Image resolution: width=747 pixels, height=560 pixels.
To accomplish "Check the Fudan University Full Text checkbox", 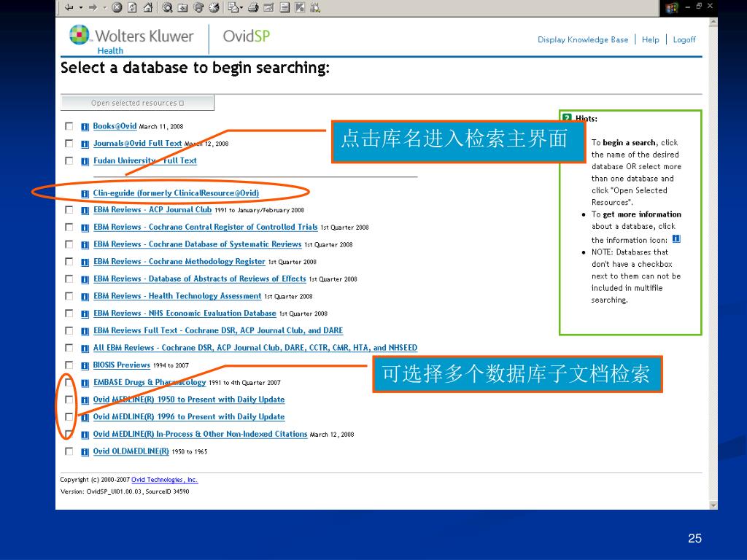I will pyautogui.click(x=69, y=160).
